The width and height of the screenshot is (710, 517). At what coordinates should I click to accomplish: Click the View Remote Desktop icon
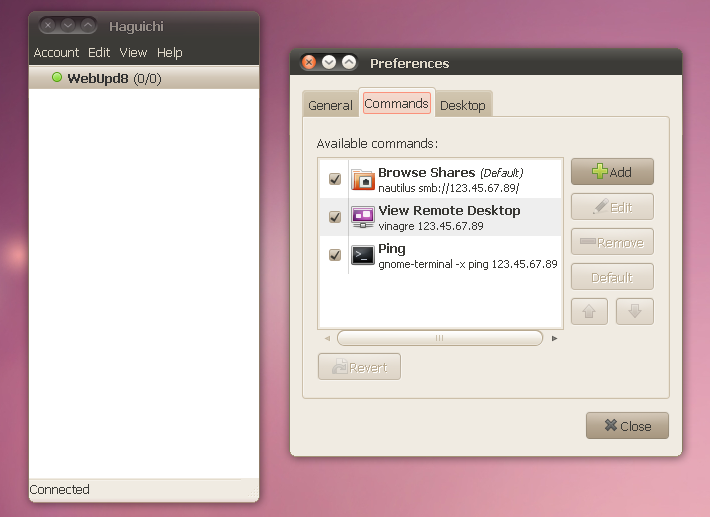(363, 217)
